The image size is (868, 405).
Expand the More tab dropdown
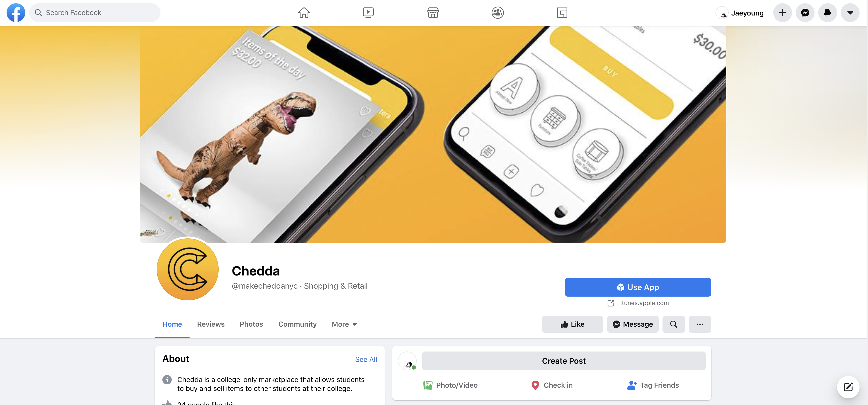(344, 324)
